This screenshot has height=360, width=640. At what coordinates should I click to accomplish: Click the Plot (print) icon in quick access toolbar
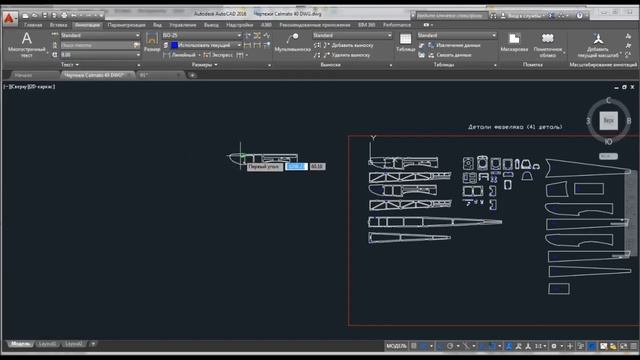64,16
